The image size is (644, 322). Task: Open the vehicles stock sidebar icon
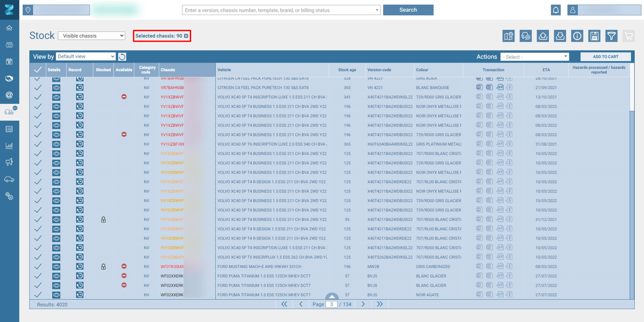point(9,112)
